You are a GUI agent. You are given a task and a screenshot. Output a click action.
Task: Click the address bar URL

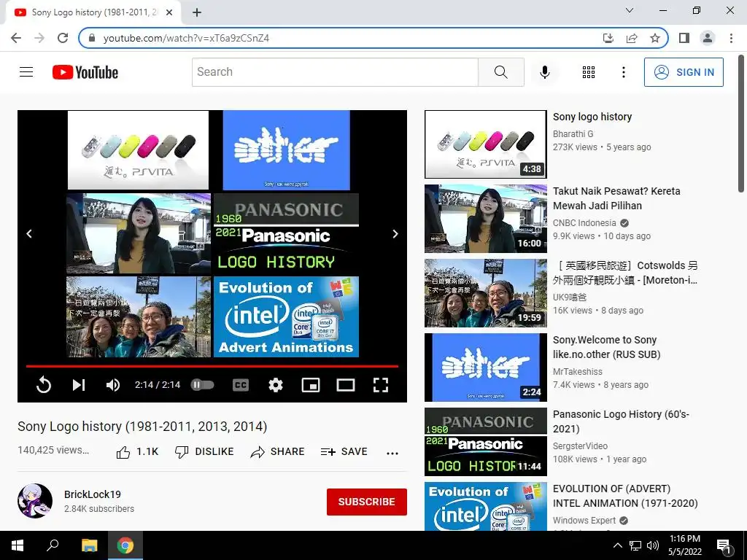186,38
